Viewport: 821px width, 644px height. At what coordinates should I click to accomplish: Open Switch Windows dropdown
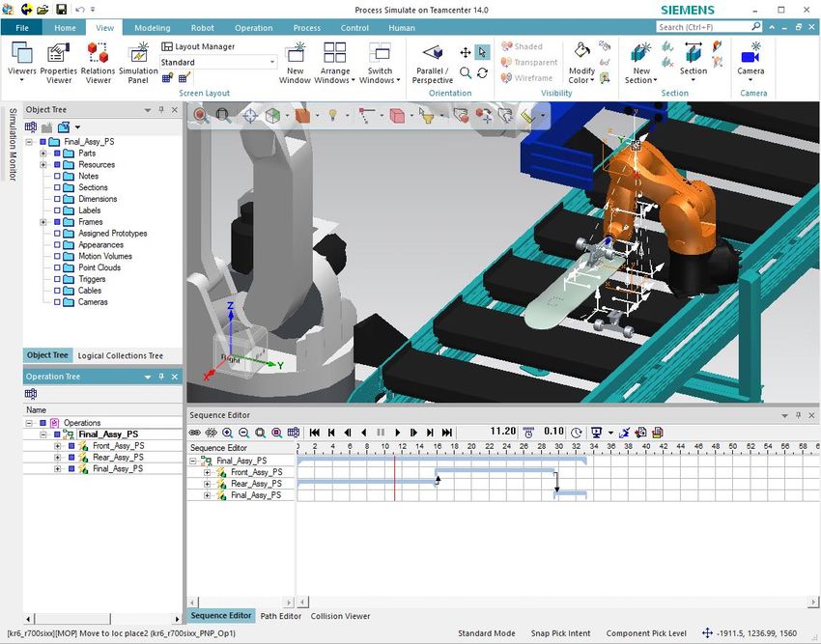point(380,63)
